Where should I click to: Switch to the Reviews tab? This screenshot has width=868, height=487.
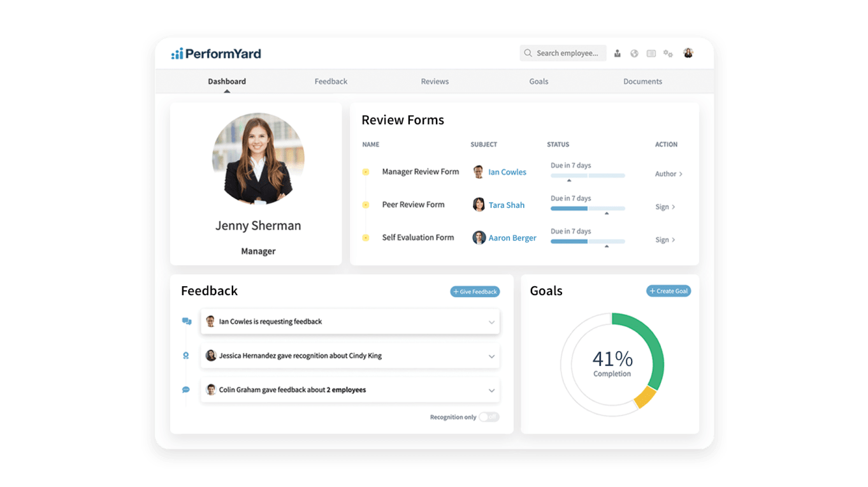[x=435, y=82]
